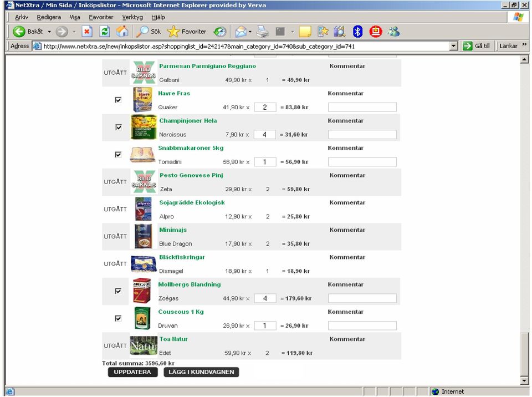Image resolution: width=532 pixels, height=397 pixels.
Task: Open the Mail icon dropdown arrow
Action: (x=250, y=32)
